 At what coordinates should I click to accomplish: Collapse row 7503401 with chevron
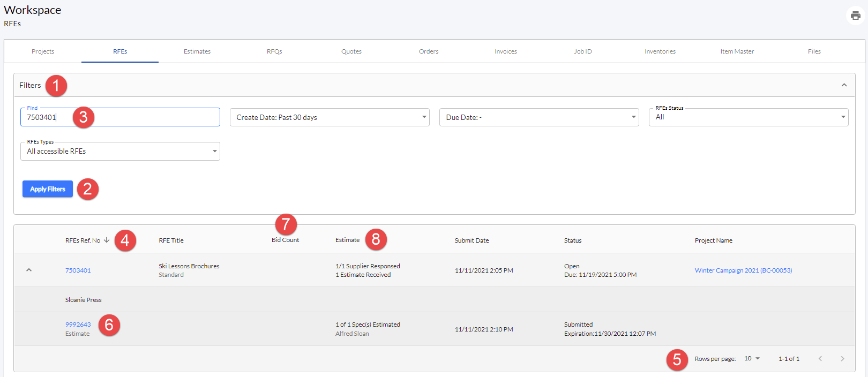29,270
